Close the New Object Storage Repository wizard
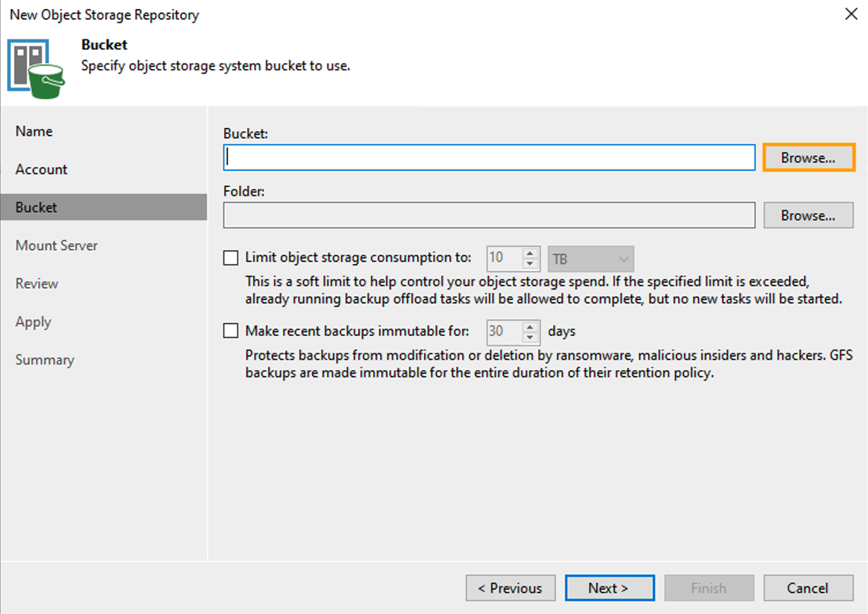Viewport: 868px width, 614px height. pos(851,14)
